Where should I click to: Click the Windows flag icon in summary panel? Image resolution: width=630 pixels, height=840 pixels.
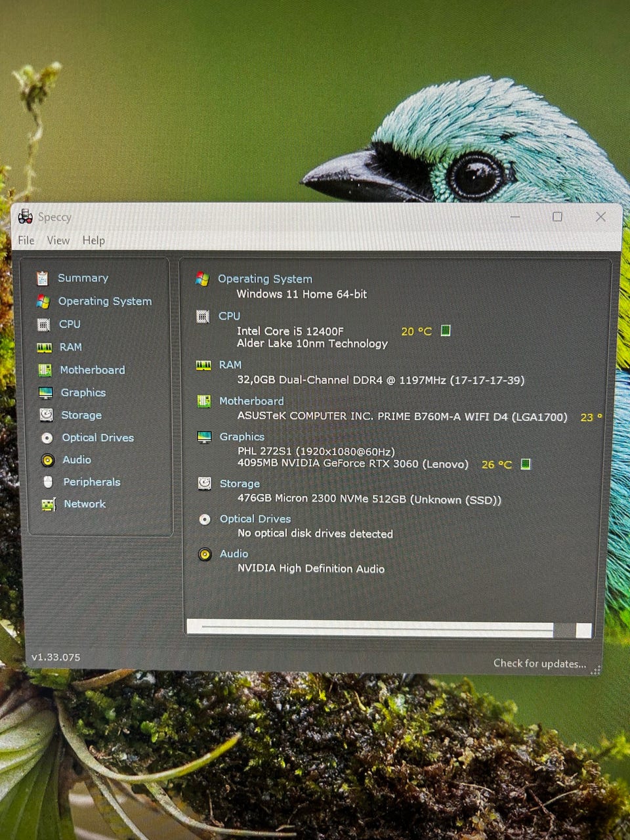[x=202, y=279]
